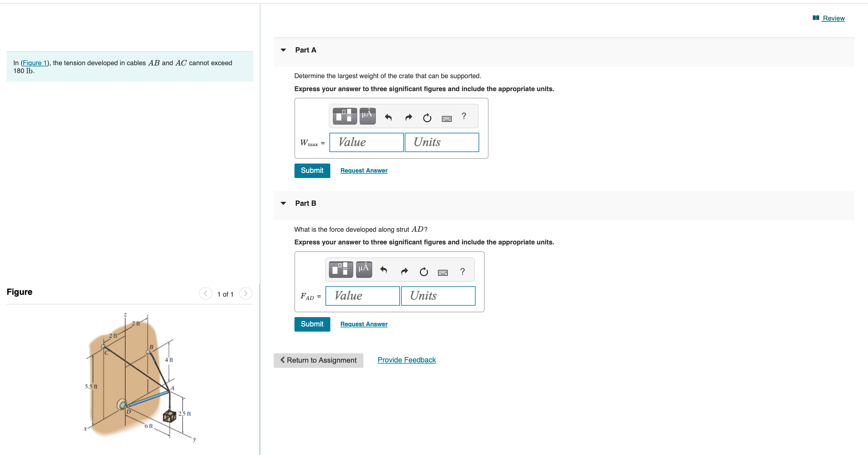Click Return to Assignment button
This screenshot has width=868, height=455.
(x=318, y=360)
